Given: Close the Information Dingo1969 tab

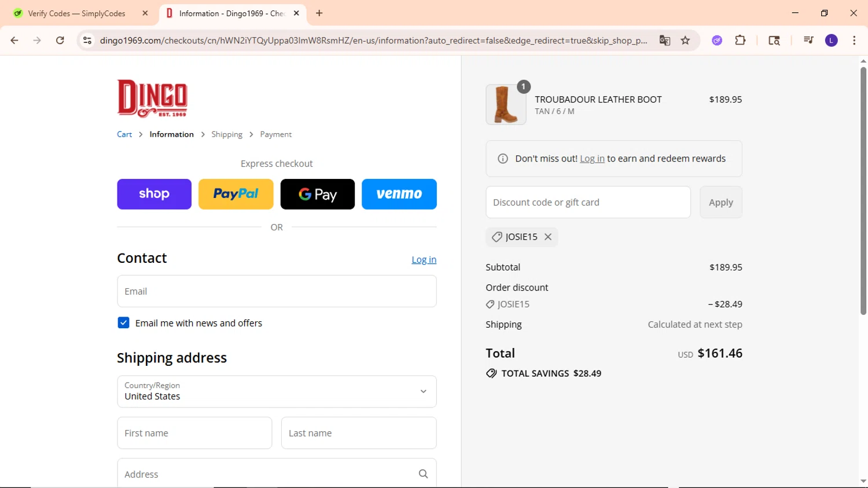Looking at the screenshot, I should click(296, 13).
